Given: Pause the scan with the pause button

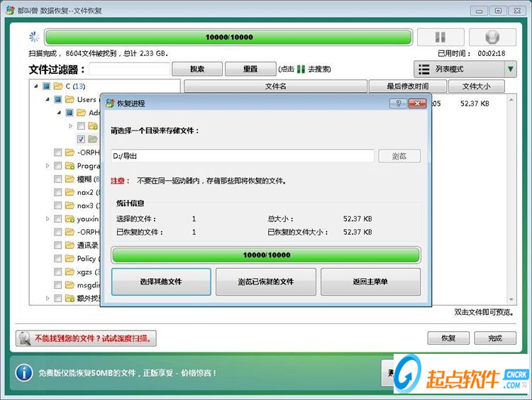Looking at the screenshot, I should tap(440, 37).
